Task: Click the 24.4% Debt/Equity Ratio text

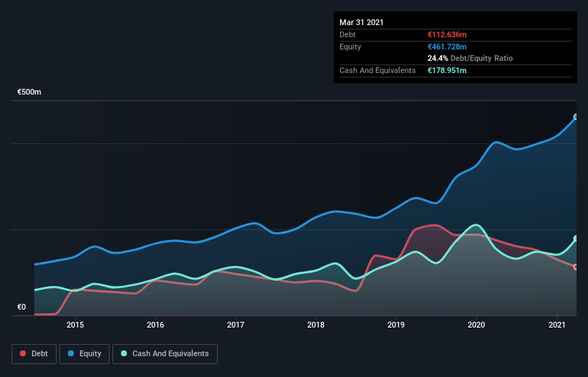Action: click(x=471, y=58)
